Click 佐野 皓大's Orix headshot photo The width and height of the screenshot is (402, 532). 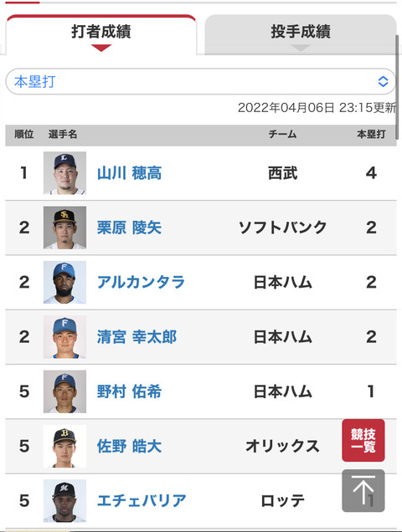(64, 446)
